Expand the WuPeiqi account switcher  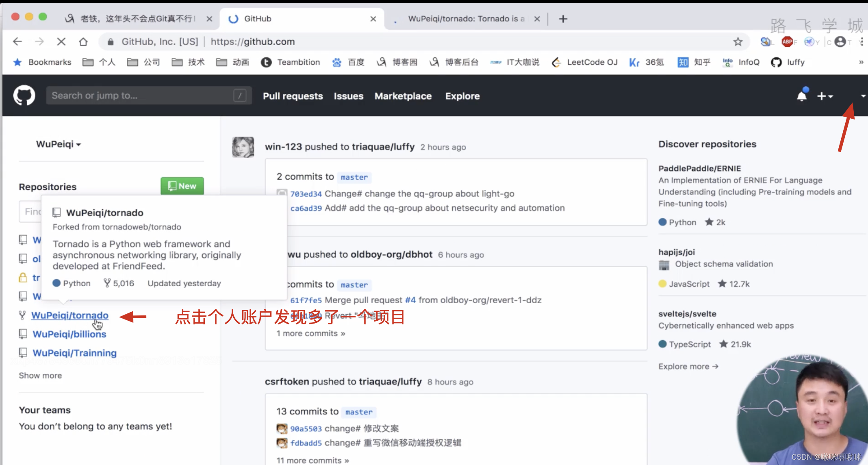click(58, 144)
